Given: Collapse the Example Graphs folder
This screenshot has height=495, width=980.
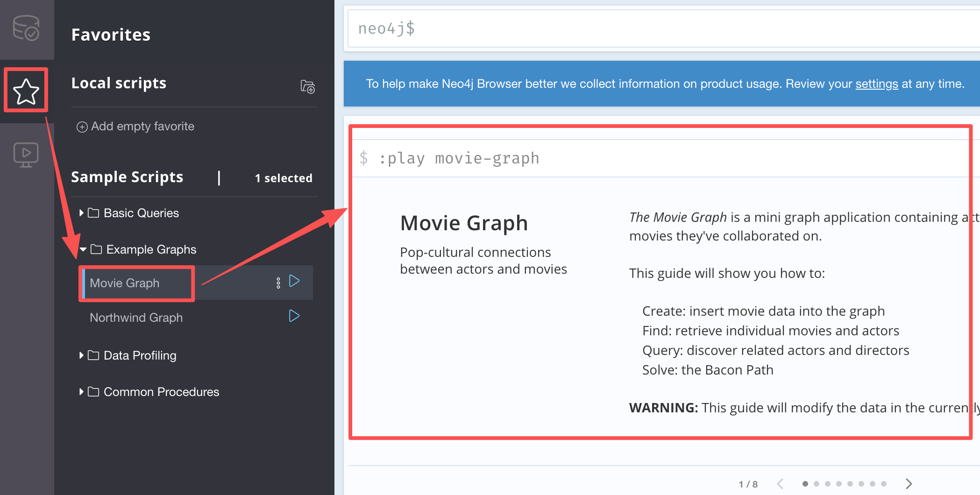Looking at the screenshot, I should point(138,249).
